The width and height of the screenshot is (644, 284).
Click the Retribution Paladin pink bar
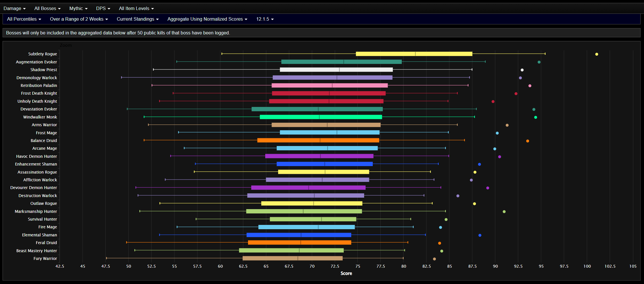click(x=330, y=85)
